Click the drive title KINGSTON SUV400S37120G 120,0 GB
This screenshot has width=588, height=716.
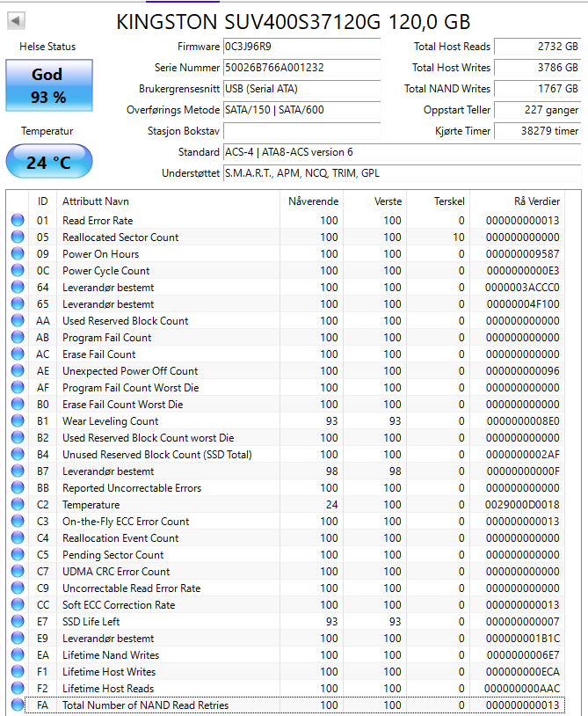click(294, 21)
